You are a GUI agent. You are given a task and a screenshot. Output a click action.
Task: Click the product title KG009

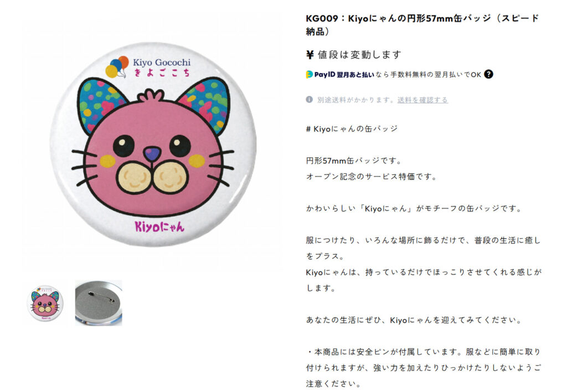422,24
